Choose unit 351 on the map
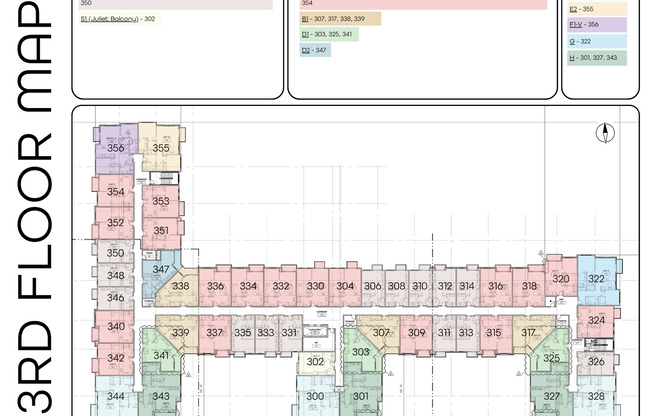This screenshot has height=416, width=652. click(x=161, y=230)
